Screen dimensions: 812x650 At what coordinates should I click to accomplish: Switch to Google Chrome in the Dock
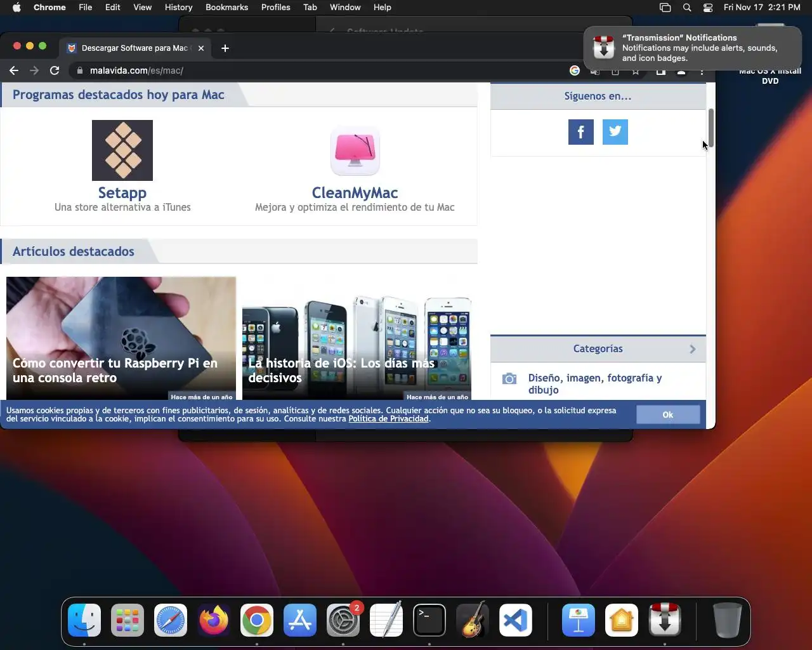point(257,620)
